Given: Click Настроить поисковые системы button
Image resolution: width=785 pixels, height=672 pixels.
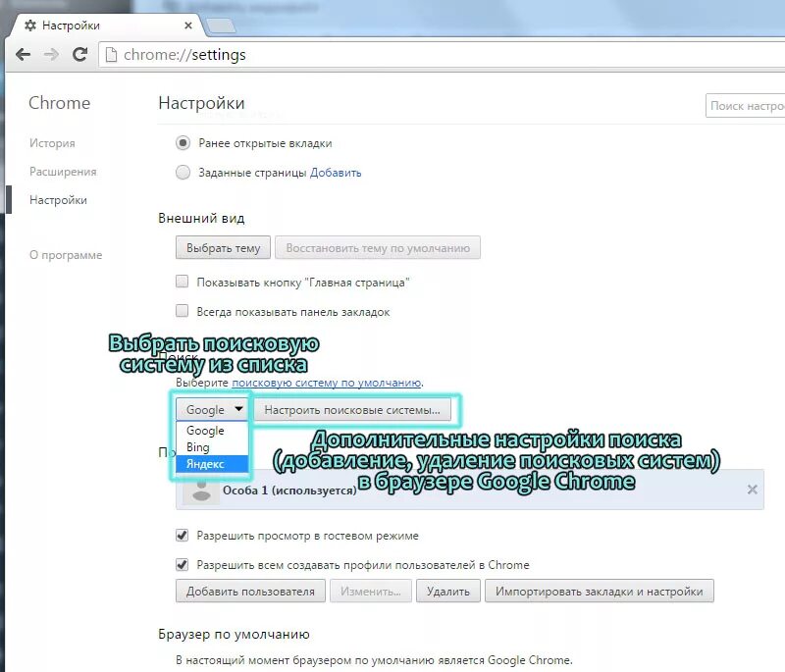Looking at the screenshot, I should [352, 409].
